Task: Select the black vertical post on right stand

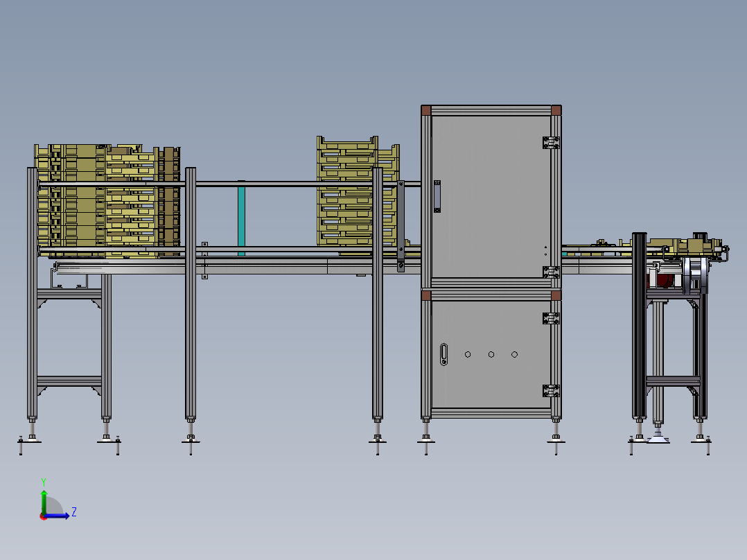Action: click(639, 325)
